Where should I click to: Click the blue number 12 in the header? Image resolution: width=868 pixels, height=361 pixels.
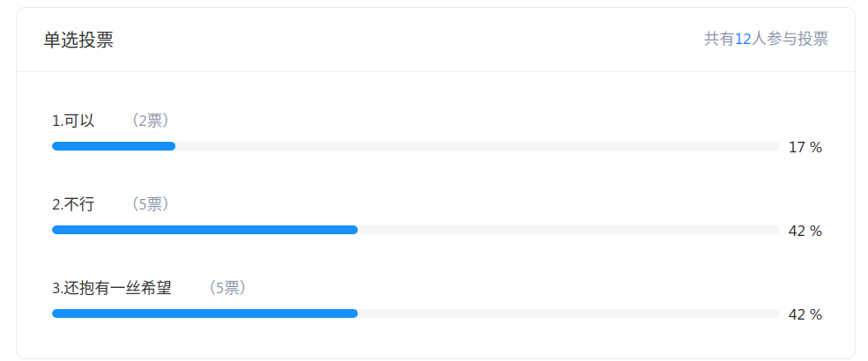point(741,39)
